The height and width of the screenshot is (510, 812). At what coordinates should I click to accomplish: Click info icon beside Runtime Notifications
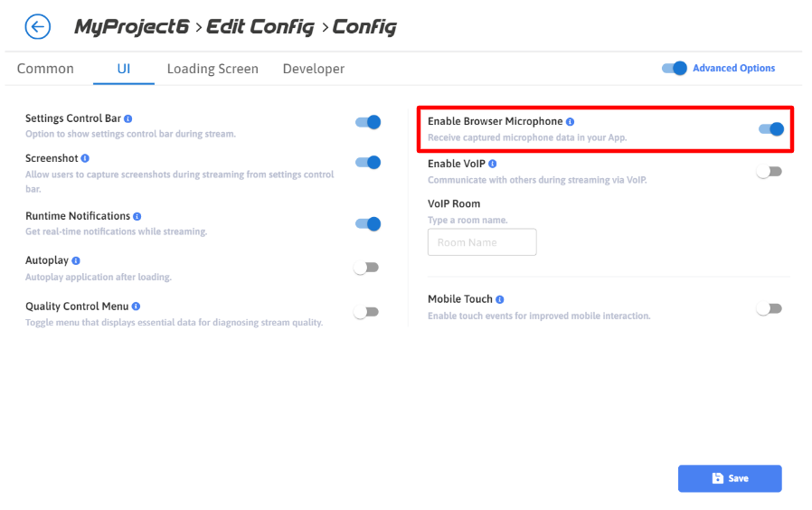click(137, 216)
